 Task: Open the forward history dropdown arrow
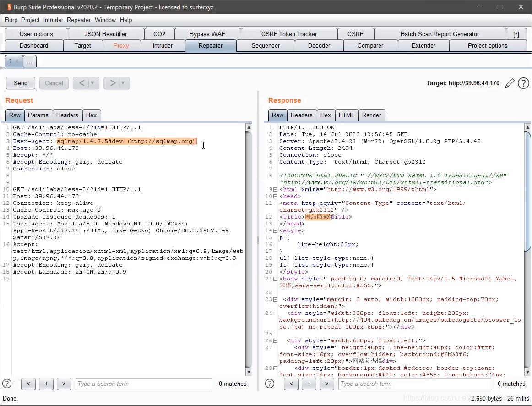coord(123,83)
